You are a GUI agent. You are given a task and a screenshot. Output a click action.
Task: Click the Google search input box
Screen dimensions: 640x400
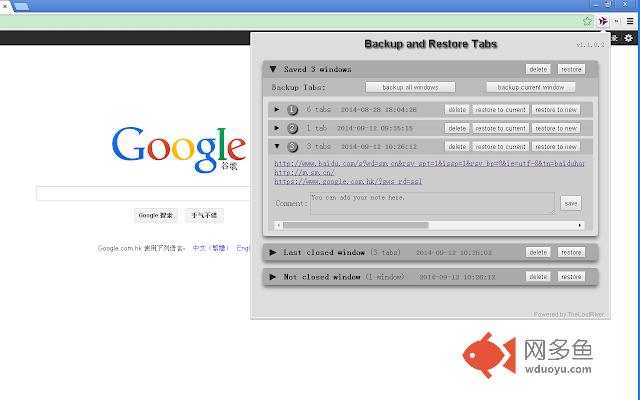point(143,193)
